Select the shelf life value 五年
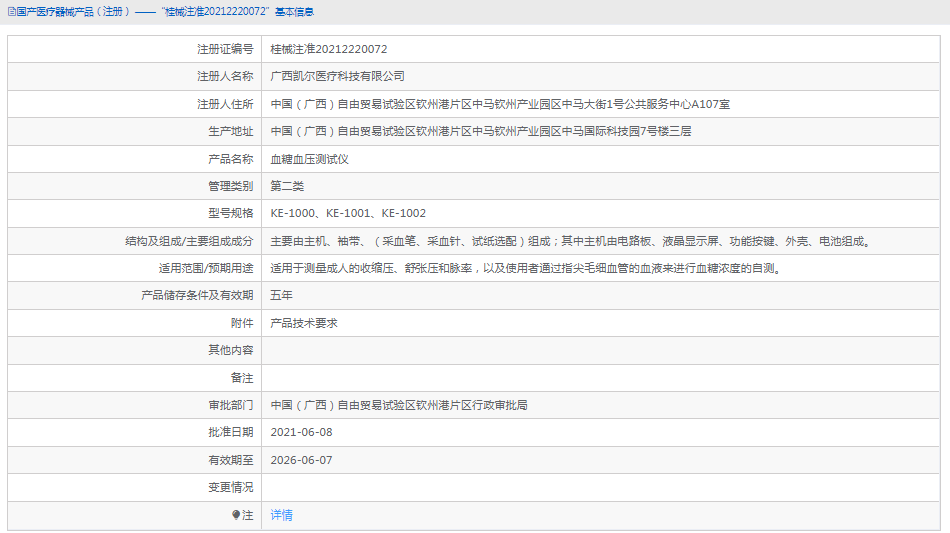This screenshot has height=533, width=950. [x=281, y=295]
